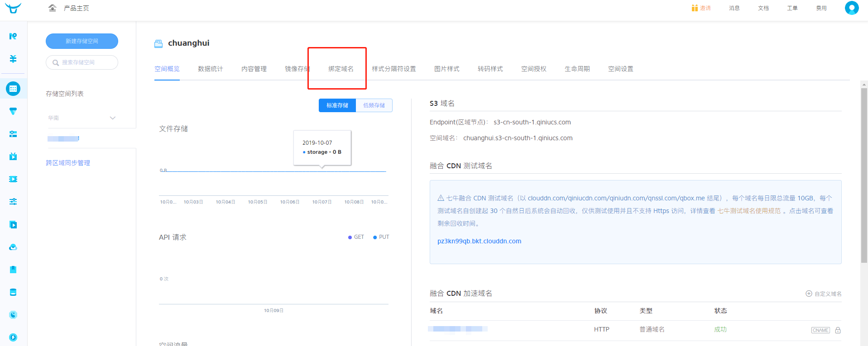Open the 数据统计 tab
Screen dimensions: 868x346
click(211, 69)
